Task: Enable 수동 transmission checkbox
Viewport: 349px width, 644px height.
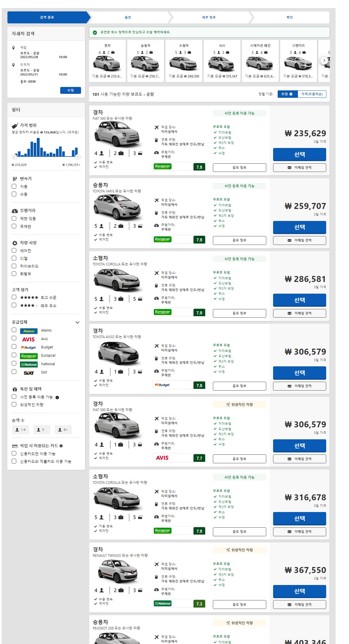Action: 14,194
